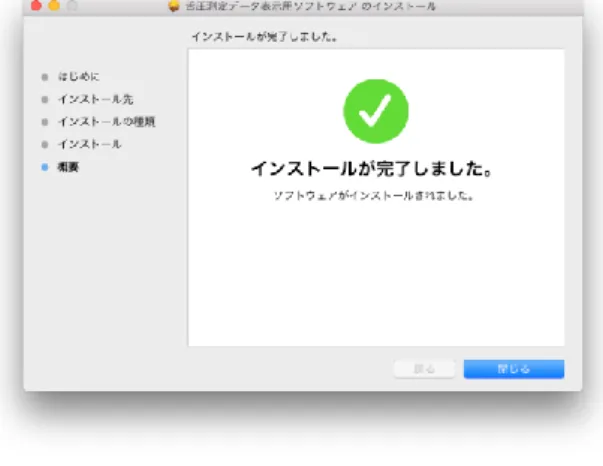Select the インストール step in sidebar
This screenshot has height=466, width=603.
90,144
